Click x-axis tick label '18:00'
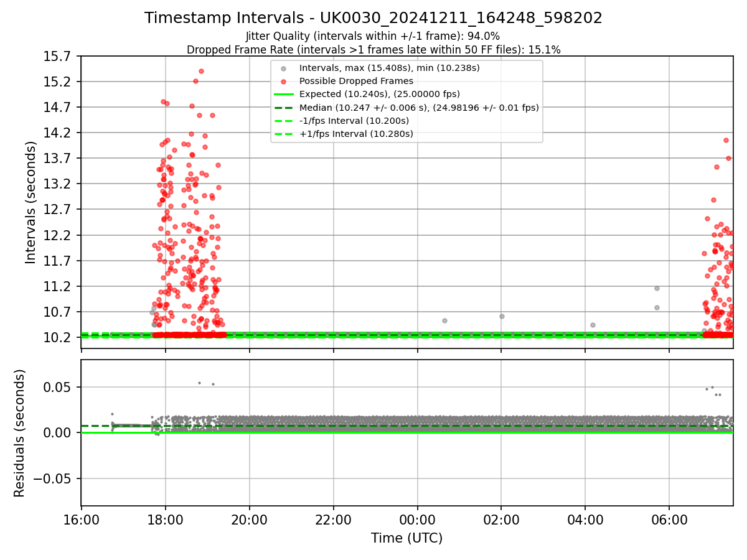 (x=166, y=519)
